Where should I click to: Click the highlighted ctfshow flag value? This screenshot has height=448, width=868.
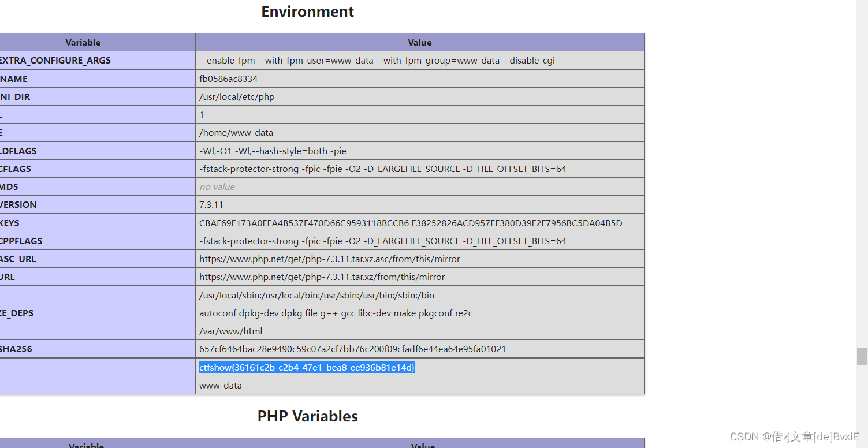click(307, 367)
